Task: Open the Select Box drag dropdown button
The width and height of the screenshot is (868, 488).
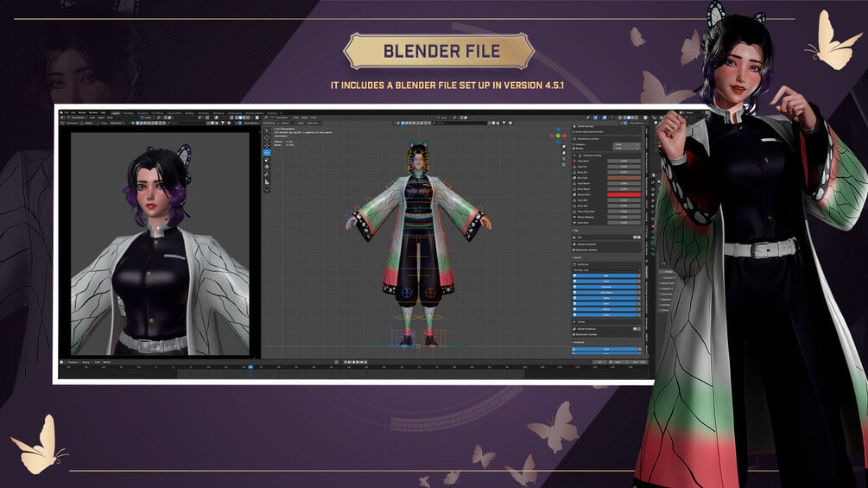Action: click(x=312, y=123)
